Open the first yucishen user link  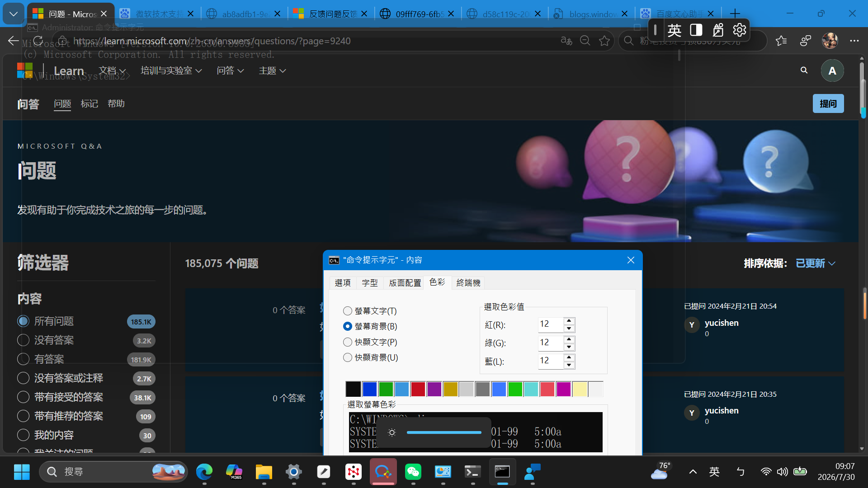pyautogui.click(x=722, y=323)
